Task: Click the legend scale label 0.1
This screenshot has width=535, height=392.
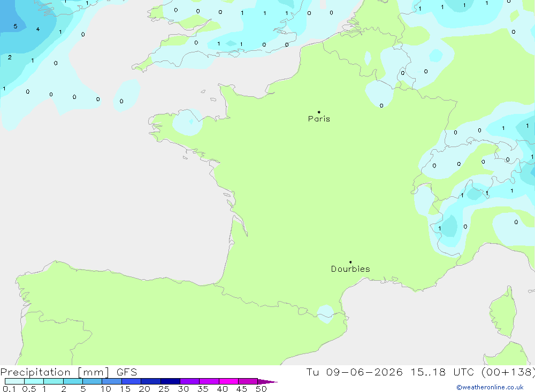Action: (9, 389)
